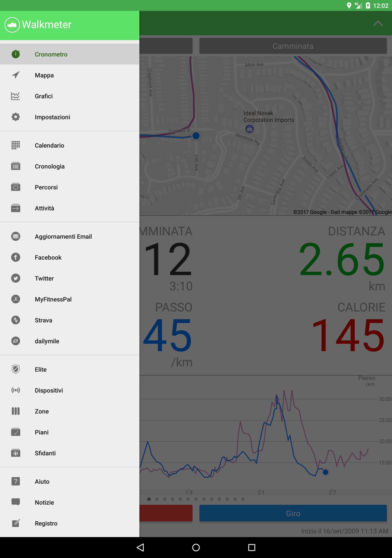Tap the Aggiornamenti Email envelope icon
Screen dimensions: 392x558
coord(16,236)
